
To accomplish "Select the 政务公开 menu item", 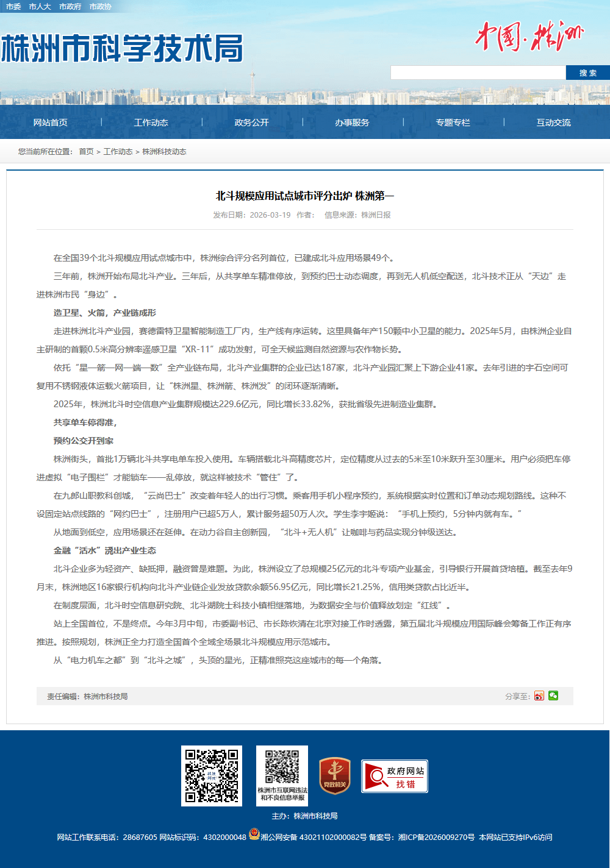I will [252, 123].
